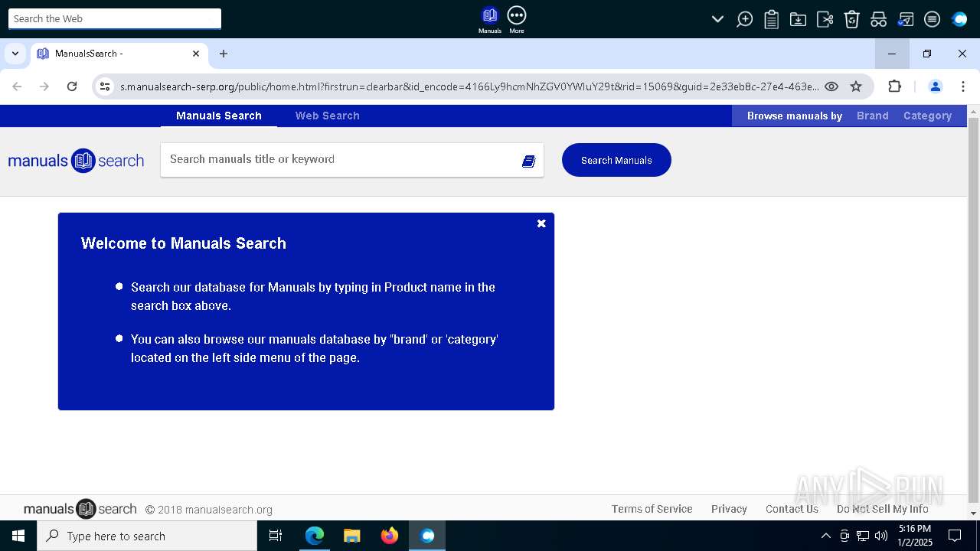Go back to the previous page

point(17,86)
